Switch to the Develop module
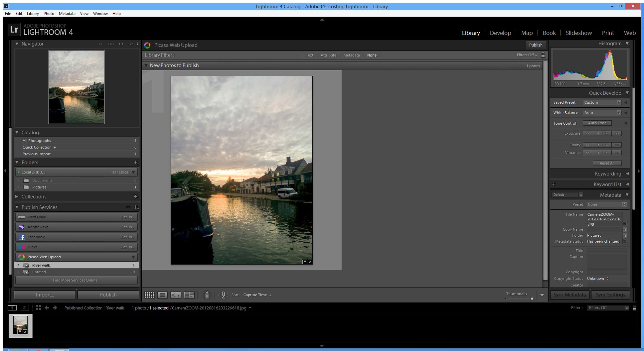644x351 pixels. click(500, 33)
